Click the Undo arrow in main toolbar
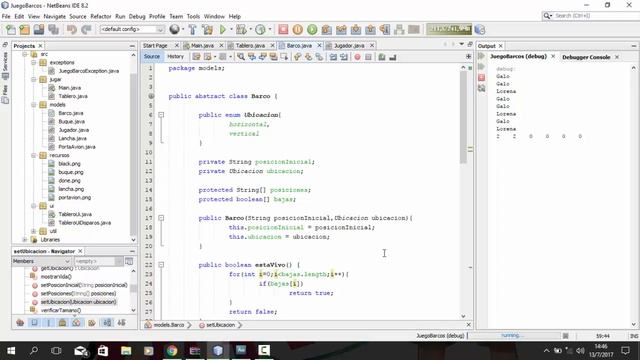This screenshot has height=360, width=640. 72,29
